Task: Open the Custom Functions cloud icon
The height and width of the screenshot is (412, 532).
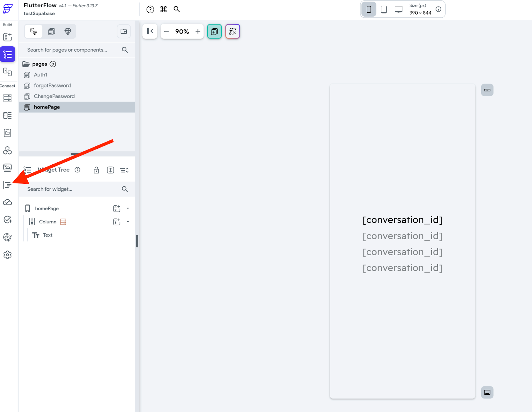Action: 7,202
